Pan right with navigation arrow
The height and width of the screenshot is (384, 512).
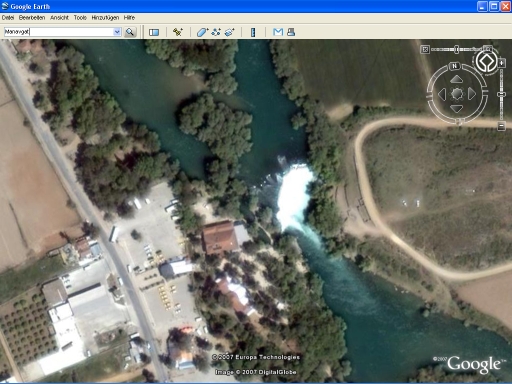[x=472, y=94]
